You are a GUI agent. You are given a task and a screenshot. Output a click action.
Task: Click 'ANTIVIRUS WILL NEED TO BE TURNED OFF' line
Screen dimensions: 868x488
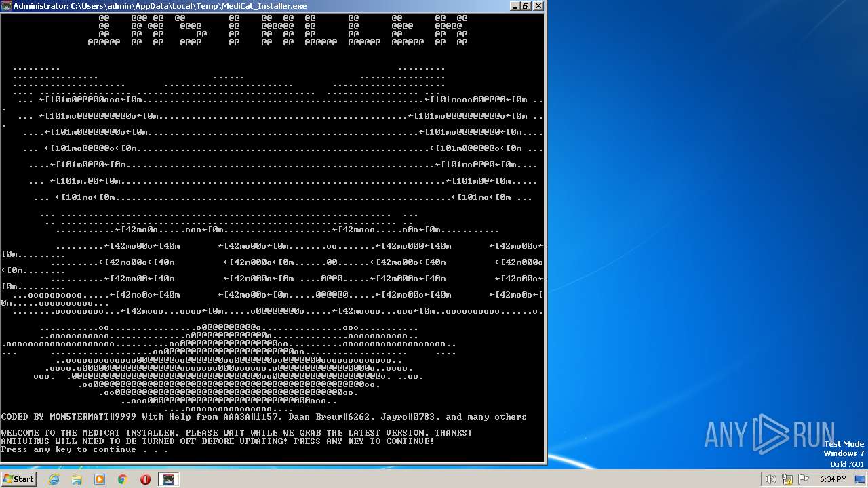coord(218,441)
